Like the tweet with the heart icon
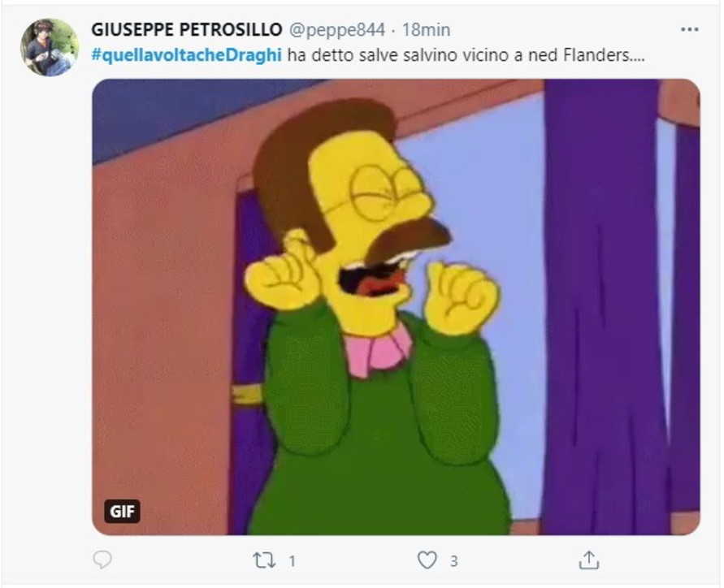Screen dimensions: 724x588 (x=427, y=560)
